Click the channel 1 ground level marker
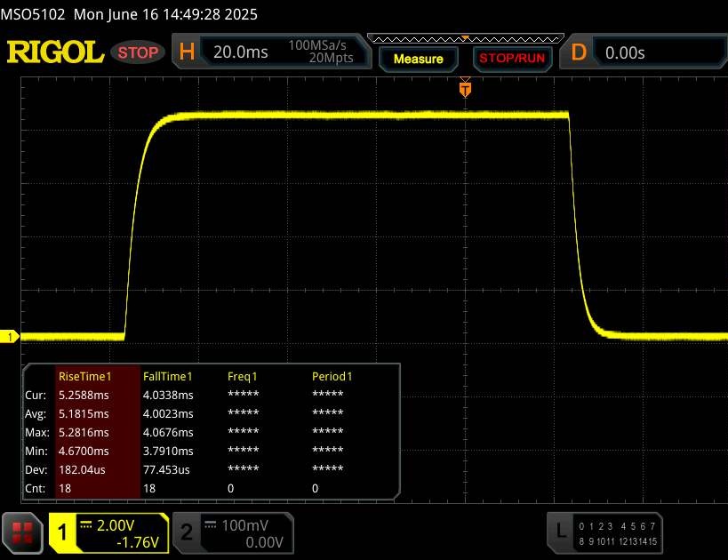This screenshot has height=560, width=728. point(9,337)
